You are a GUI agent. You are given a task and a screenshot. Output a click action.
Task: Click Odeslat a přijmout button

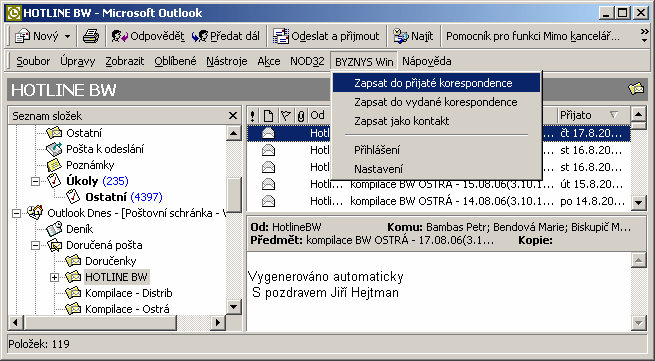[326, 37]
